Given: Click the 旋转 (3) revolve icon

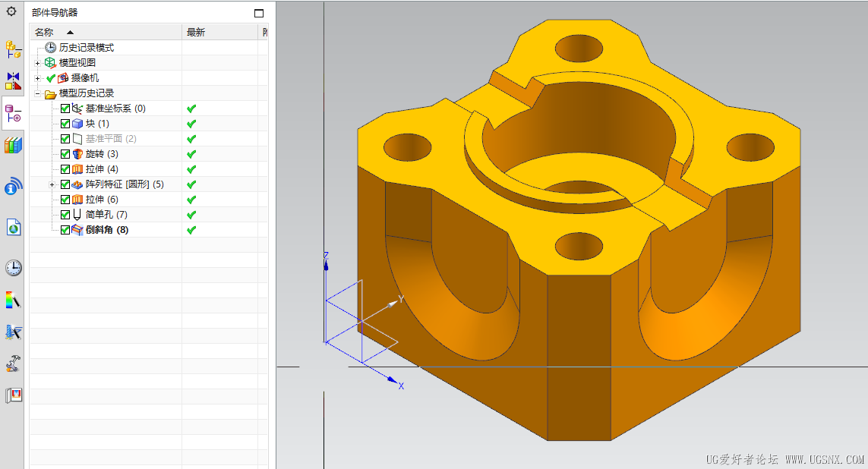Looking at the screenshot, I should pyautogui.click(x=77, y=154).
